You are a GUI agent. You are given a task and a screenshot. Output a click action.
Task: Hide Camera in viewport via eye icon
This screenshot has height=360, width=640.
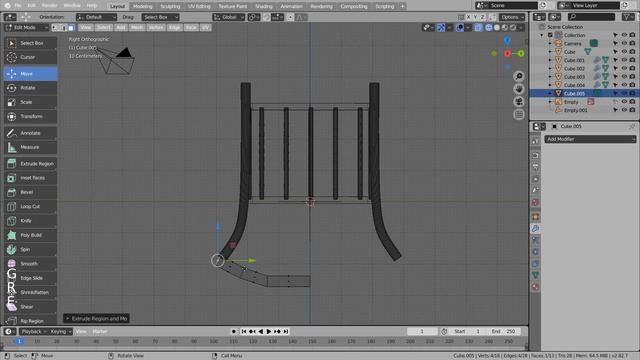(x=624, y=43)
